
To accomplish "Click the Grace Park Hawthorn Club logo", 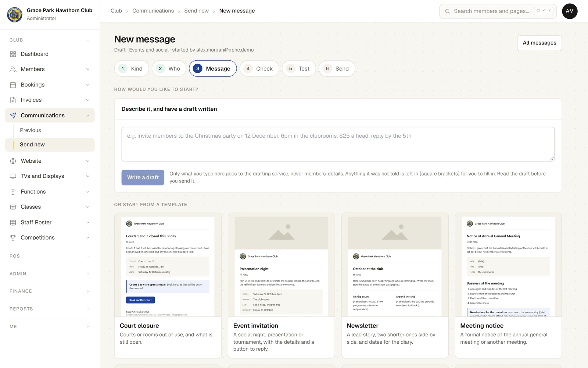I will click(15, 15).
